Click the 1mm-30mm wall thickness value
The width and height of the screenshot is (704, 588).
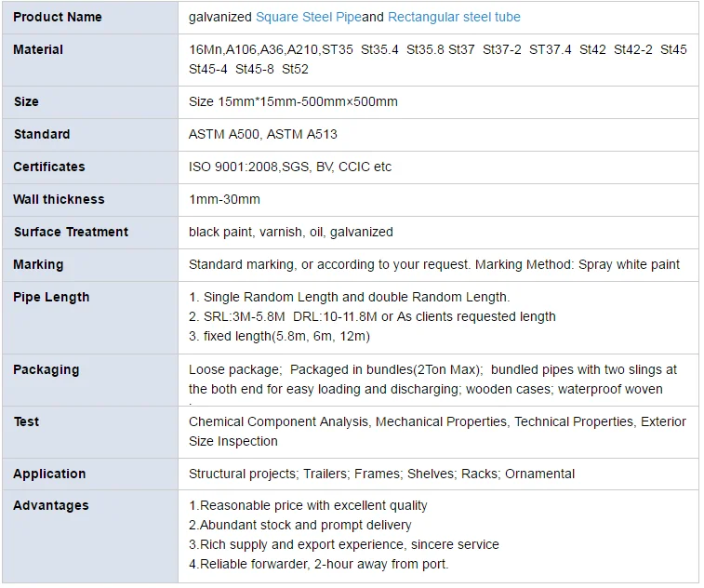click(224, 199)
